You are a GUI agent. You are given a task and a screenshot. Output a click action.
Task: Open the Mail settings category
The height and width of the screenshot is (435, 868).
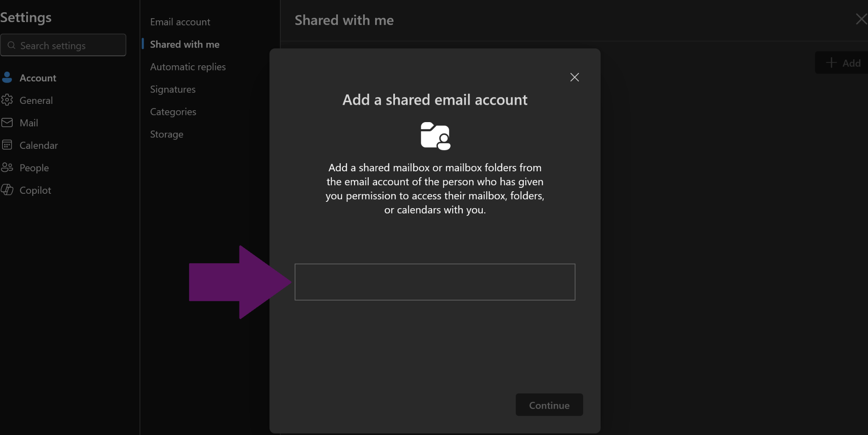pyautogui.click(x=29, y=123)
